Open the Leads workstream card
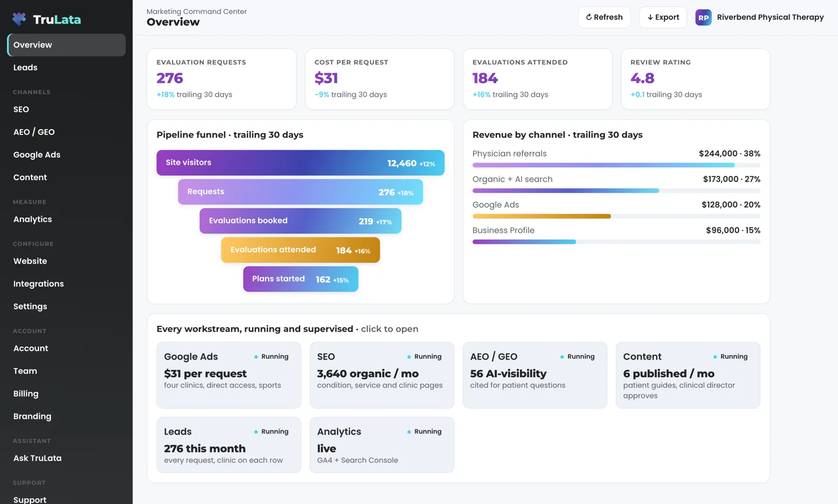 click(229, 445)
